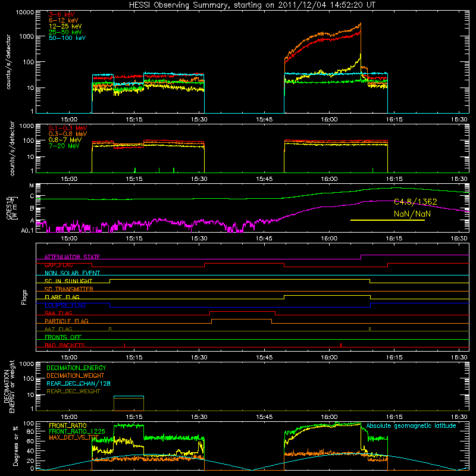Click the Absolute geomagnetic latitude label
Viewport: 476px width, 476px height.
point(411,426)
